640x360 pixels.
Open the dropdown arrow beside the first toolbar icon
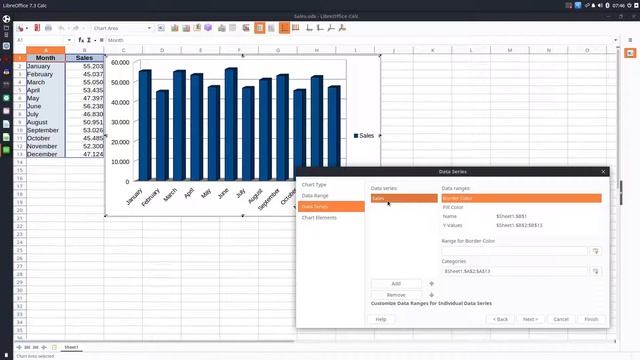tap(27, 28)
